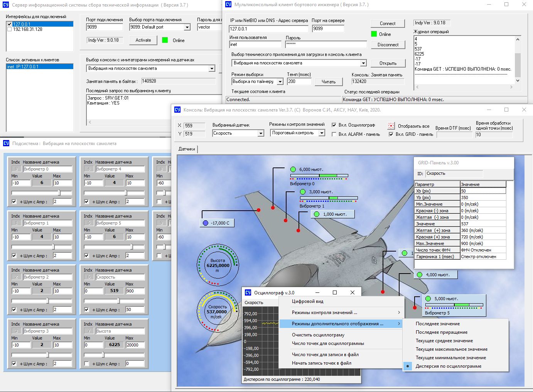Click green Online status indicator in client window
The height and width of the screenshot is (392, 533).
pyautogui.click(x=374, y=34)
